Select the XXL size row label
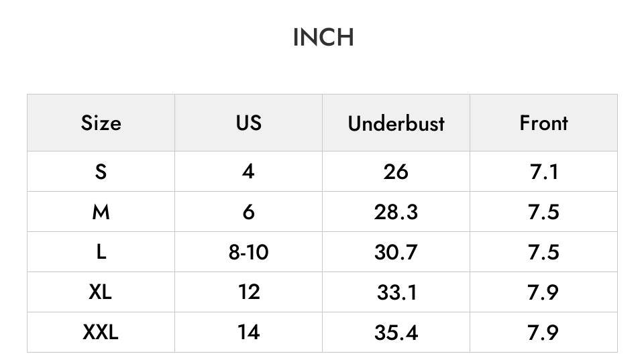The height and width of the screenshot is (362, 644). coord(101,332)
